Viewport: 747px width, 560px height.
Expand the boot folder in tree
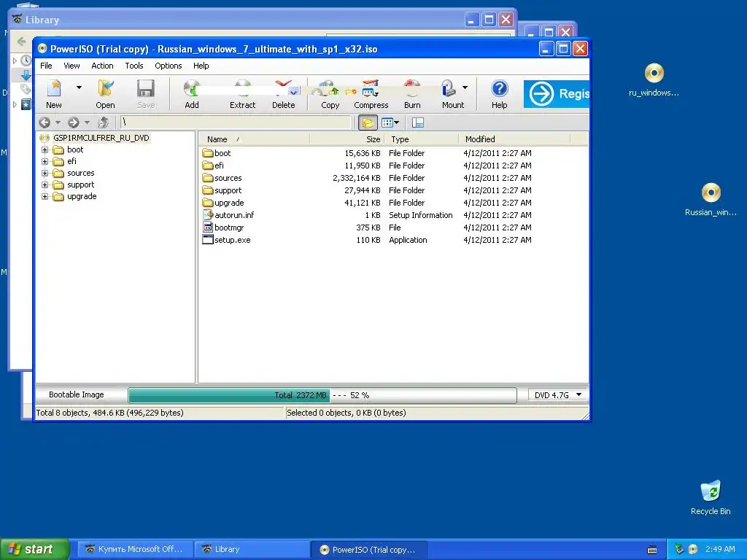pos(44,149)
